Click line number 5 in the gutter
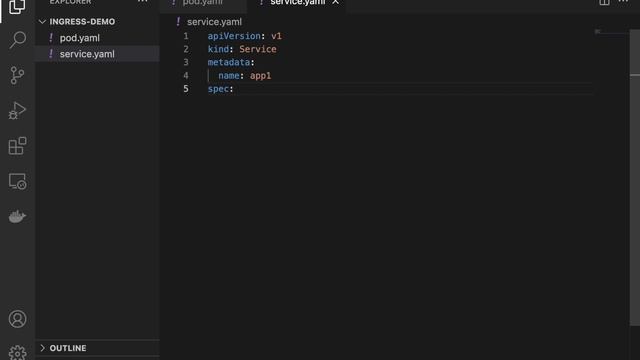 [x=186, y=89]
